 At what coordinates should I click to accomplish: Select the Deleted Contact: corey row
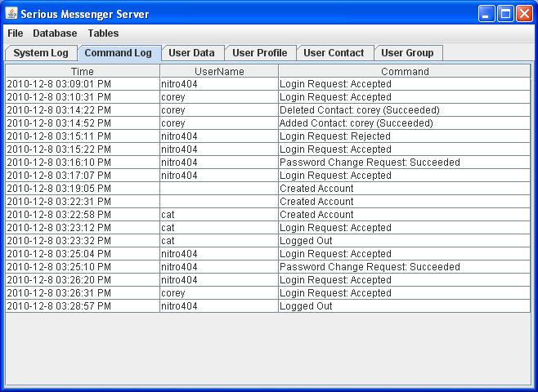click(359, 110)
